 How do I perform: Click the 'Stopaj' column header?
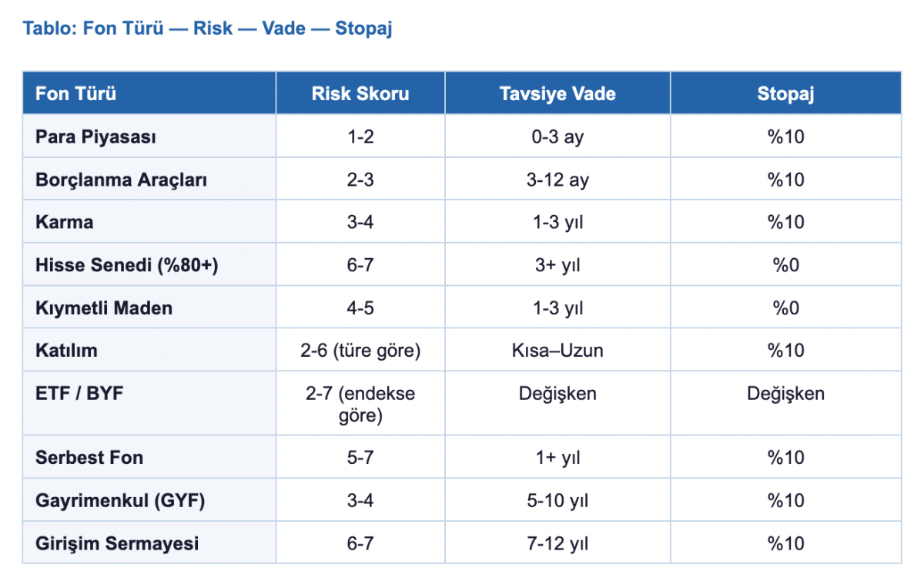785,94
